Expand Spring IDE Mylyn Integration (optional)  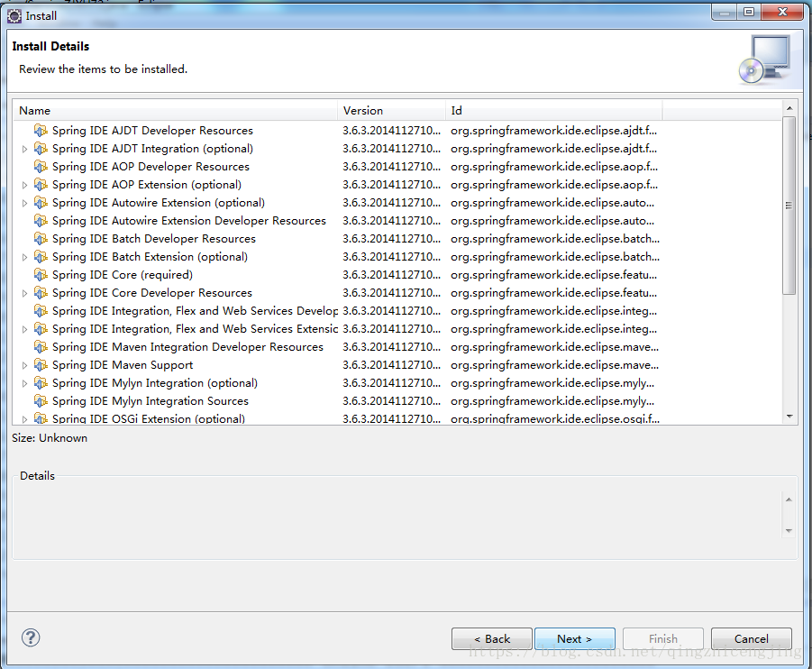[x=24, y=383]
